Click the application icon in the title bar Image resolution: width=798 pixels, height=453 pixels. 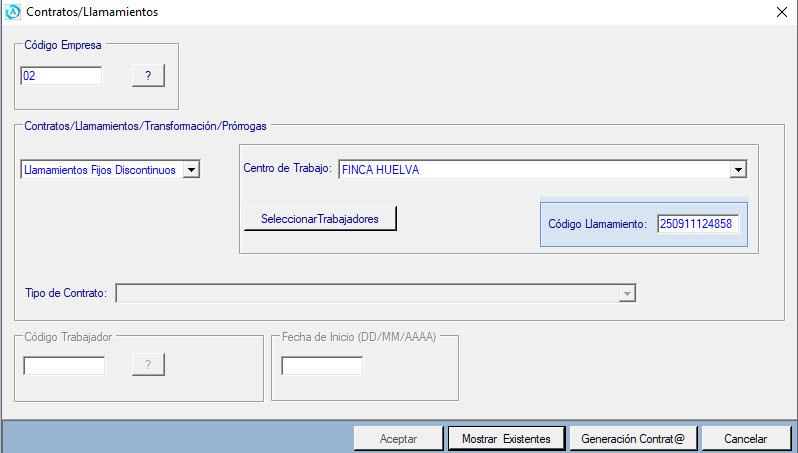pyautogui.click(x=13, y=13)
